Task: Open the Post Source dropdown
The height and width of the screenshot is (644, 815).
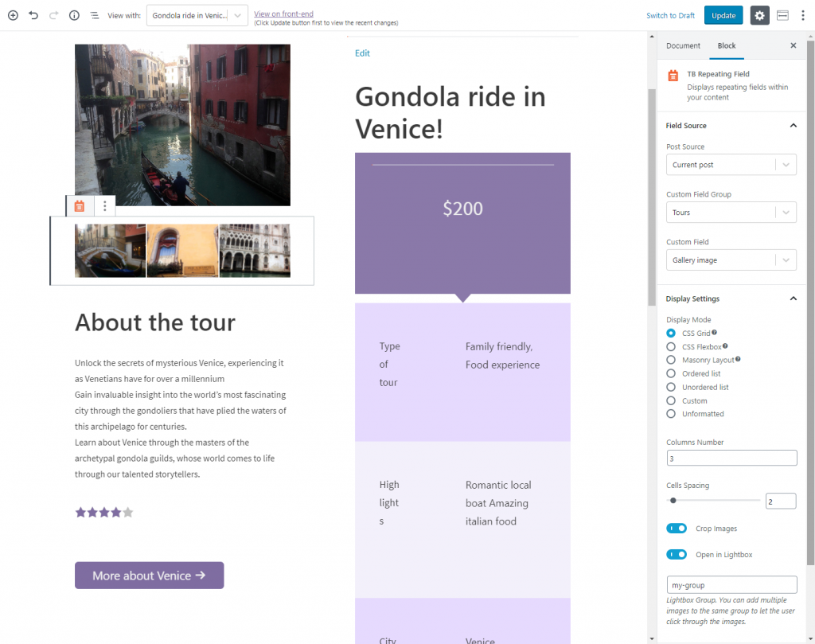Action: 731,165
